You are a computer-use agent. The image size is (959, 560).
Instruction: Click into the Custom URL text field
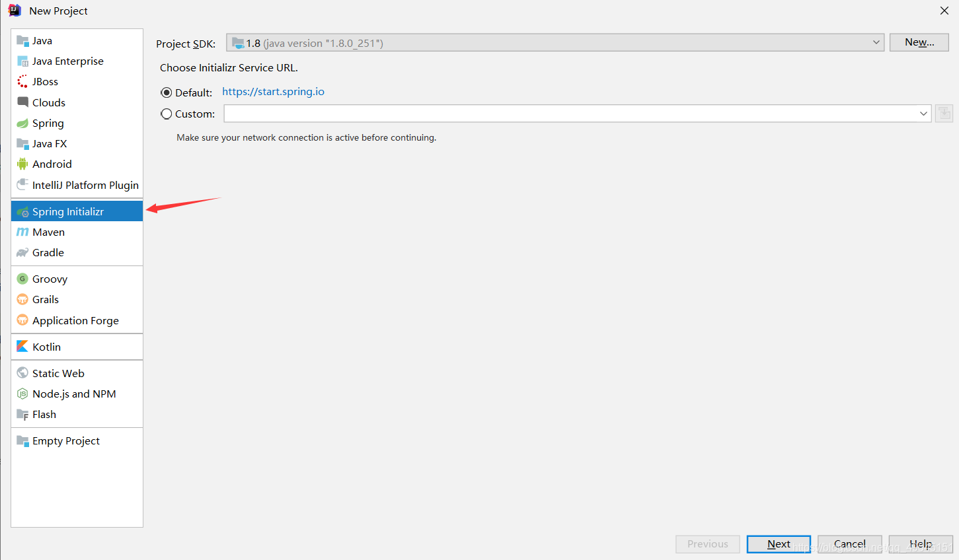click(x=570, y=114)
